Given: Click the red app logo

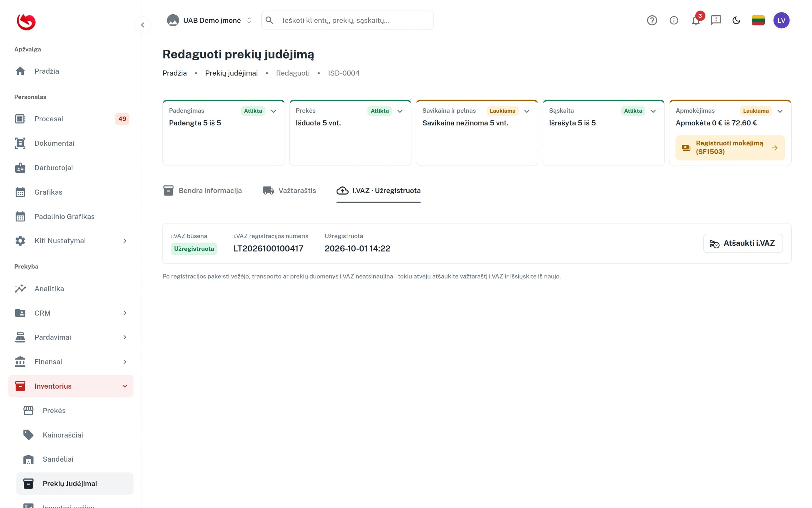Looking at the screenshot, I should click(x=26, y=22).
